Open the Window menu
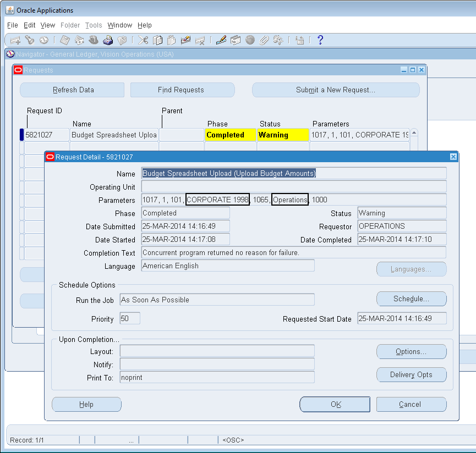 (120, 25)
